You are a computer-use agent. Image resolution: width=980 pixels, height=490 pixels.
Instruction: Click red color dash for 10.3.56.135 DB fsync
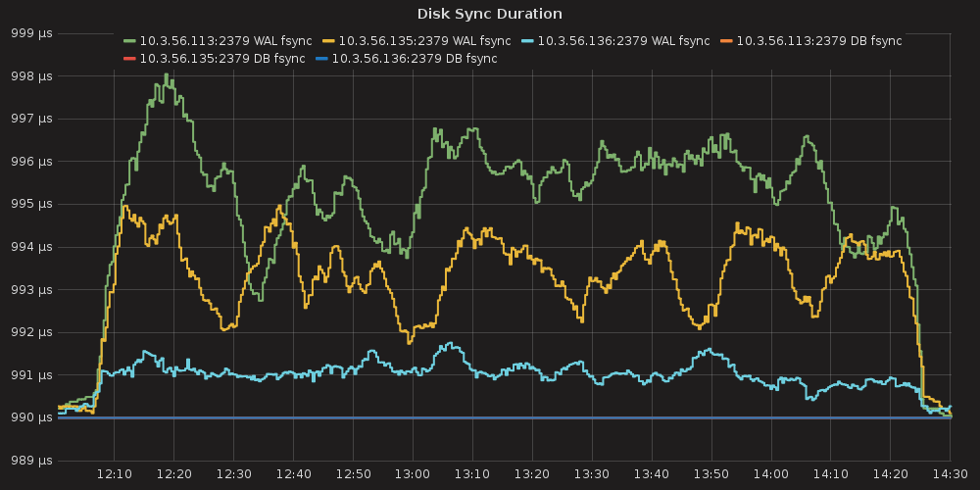[129, 59]
